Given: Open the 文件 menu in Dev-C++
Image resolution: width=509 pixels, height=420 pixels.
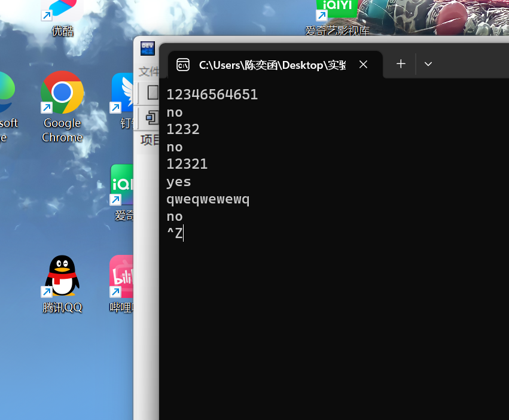Looking at the screenshot, I should tap(149, 72).
